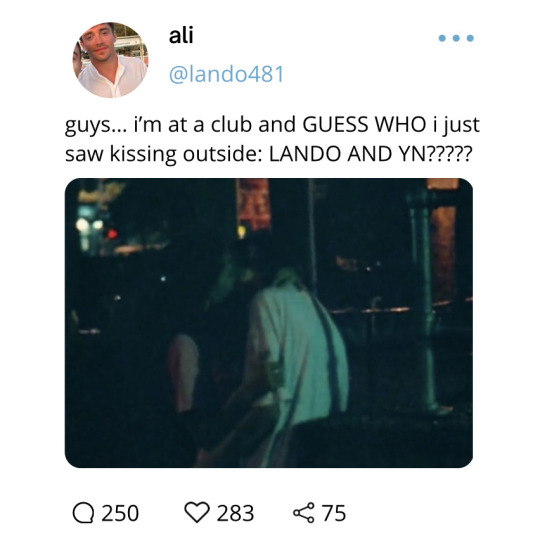Viewport: 540px width, 553px height.
Task: Click the red banner sign in the photo
Action: 253,204
